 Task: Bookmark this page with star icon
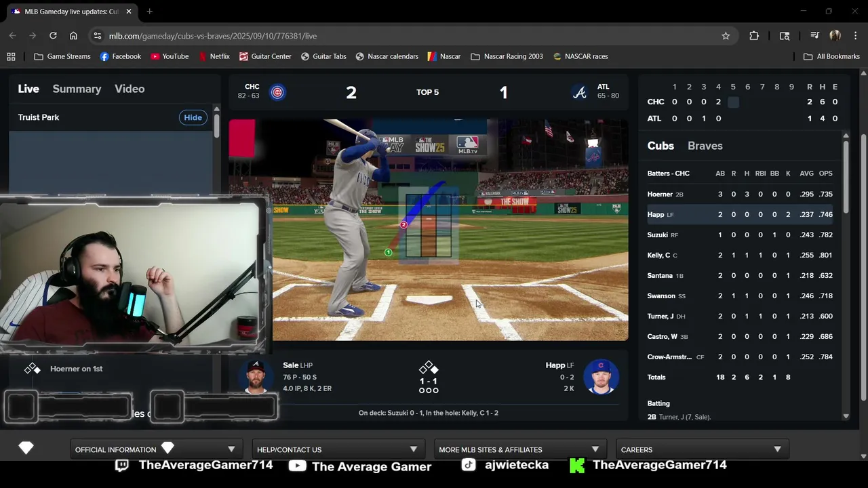click(x=726, y=36)
